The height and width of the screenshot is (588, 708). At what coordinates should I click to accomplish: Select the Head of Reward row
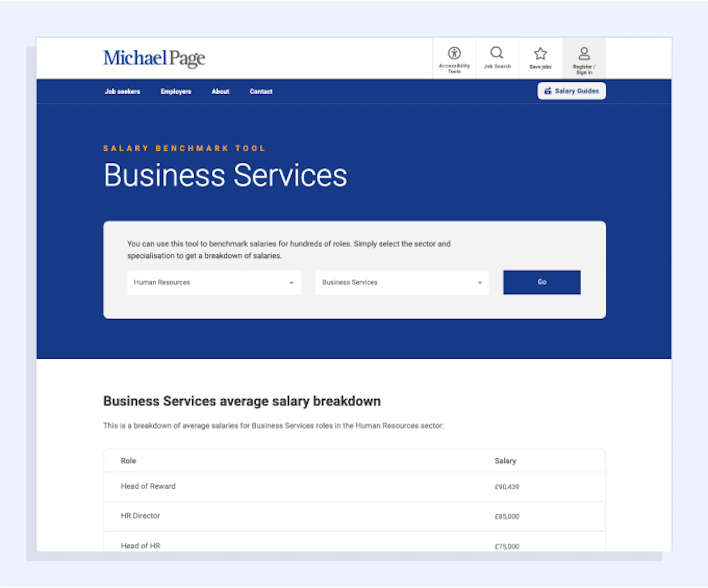tap(354, 487)
